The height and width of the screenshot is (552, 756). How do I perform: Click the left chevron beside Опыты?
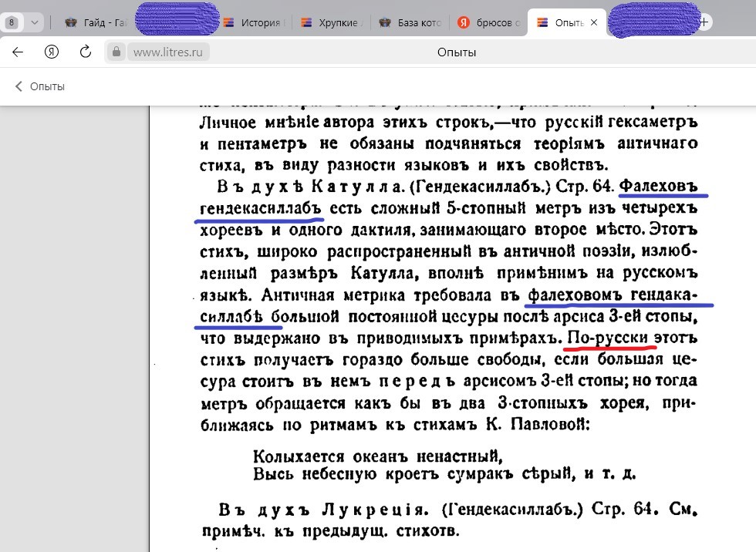(x=19, y=86)
